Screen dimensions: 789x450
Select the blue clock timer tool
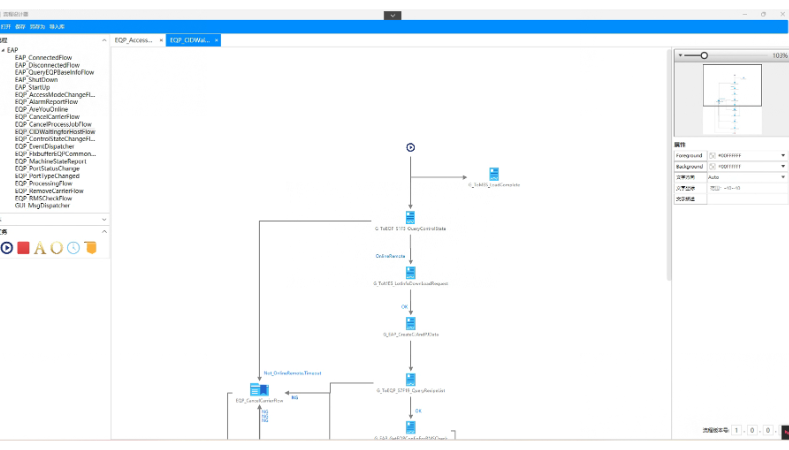(x=73, y=247)
